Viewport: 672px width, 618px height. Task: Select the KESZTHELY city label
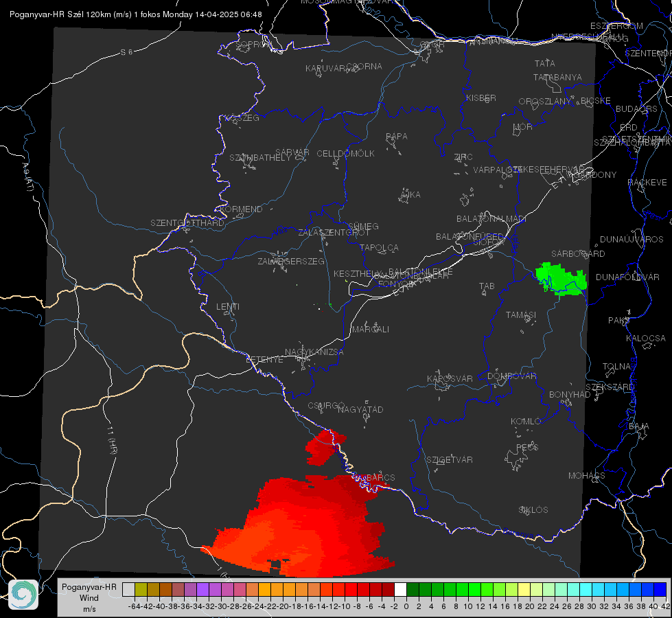(x=357, y=273)
